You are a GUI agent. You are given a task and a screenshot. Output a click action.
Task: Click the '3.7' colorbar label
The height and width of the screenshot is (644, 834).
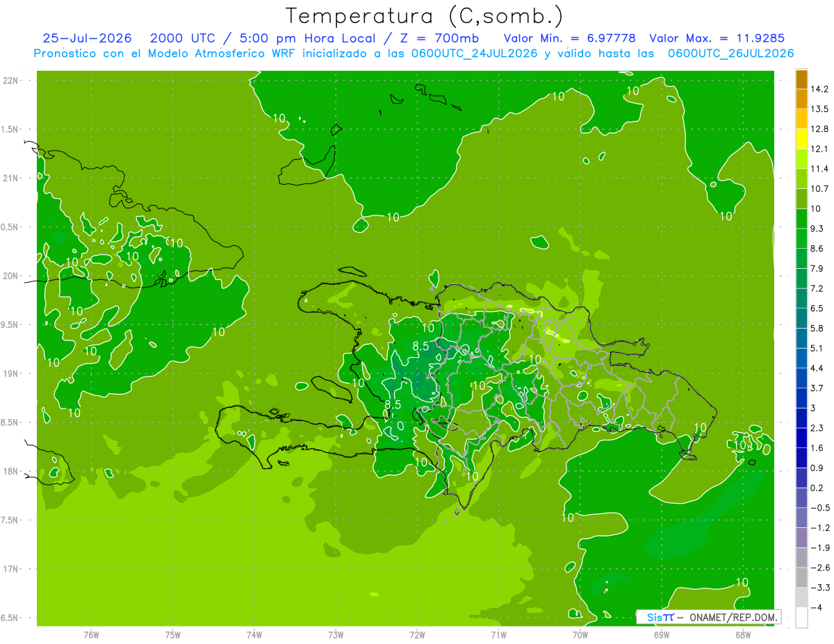[x=818, y=388]
